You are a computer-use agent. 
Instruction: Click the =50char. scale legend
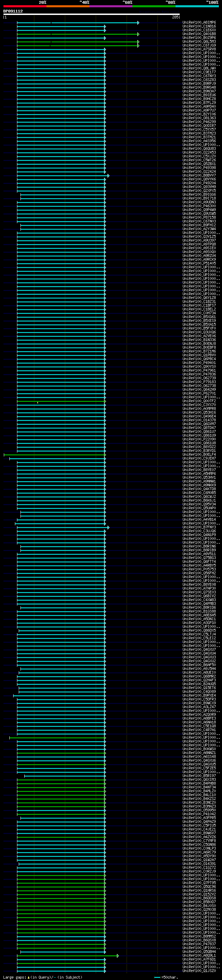166,977
